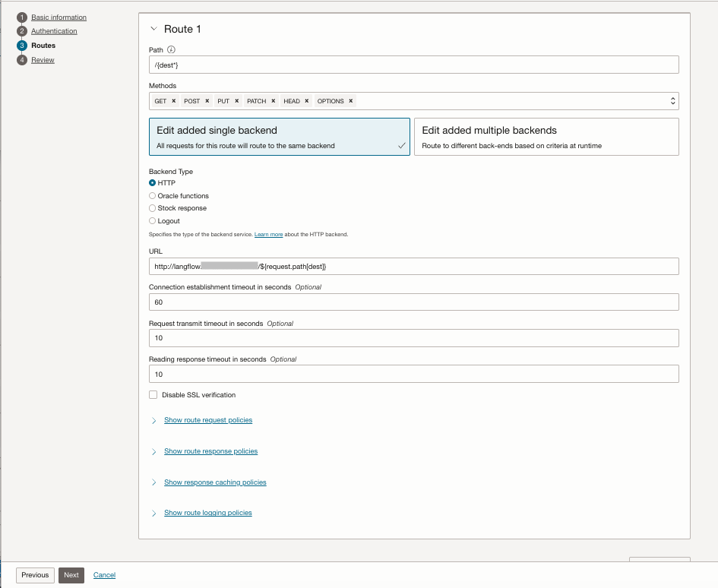
Task: Open the Review step
Action: point(43,60)
